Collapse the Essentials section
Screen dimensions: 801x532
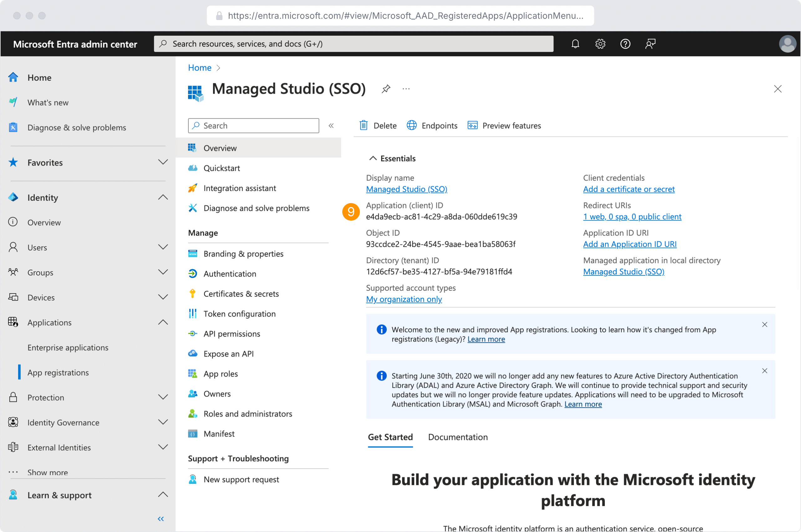click(373, 158)
